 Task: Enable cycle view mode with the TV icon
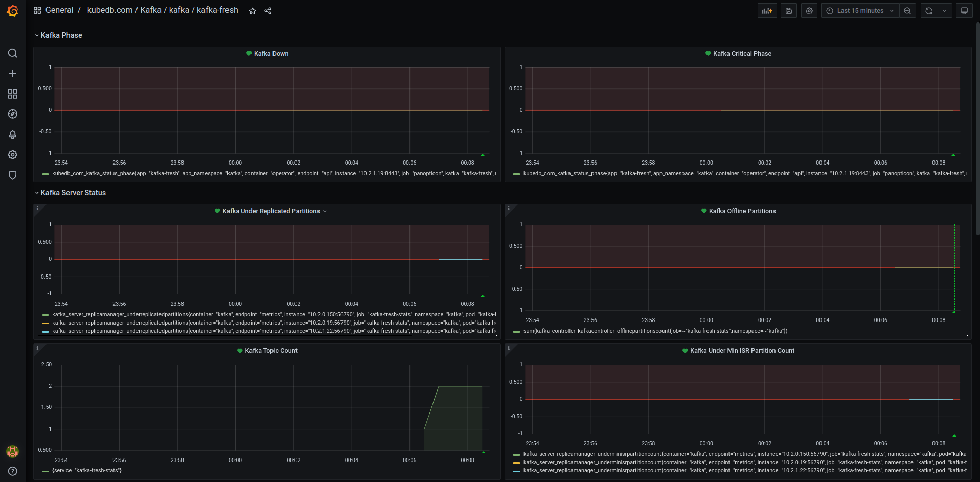pos(964,10)
